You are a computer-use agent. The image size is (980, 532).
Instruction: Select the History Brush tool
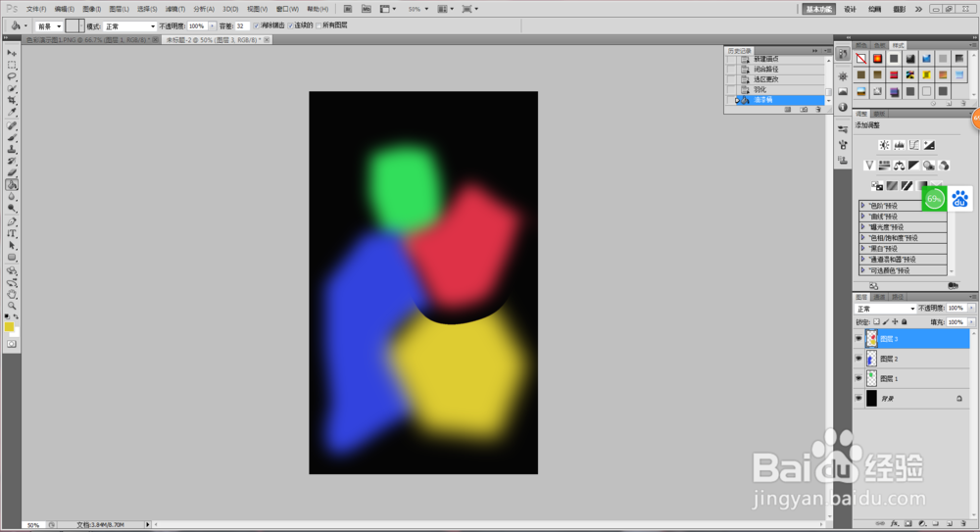(11, 162)
